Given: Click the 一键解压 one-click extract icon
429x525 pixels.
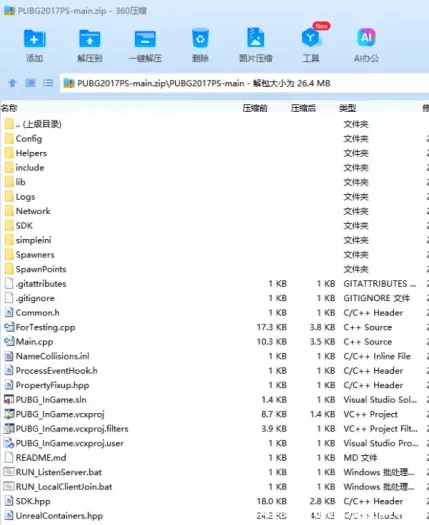Looking at the screenshot, I should 145,39.
